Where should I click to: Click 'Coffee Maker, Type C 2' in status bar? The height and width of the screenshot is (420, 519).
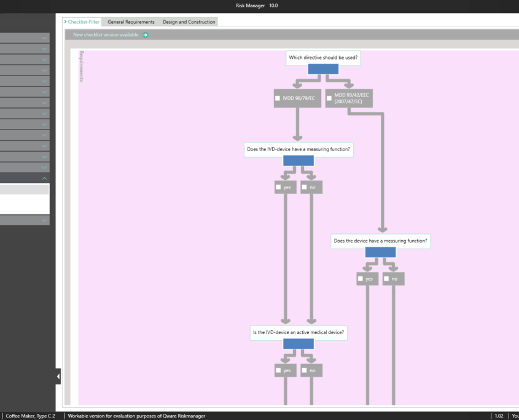click(31, 416)
